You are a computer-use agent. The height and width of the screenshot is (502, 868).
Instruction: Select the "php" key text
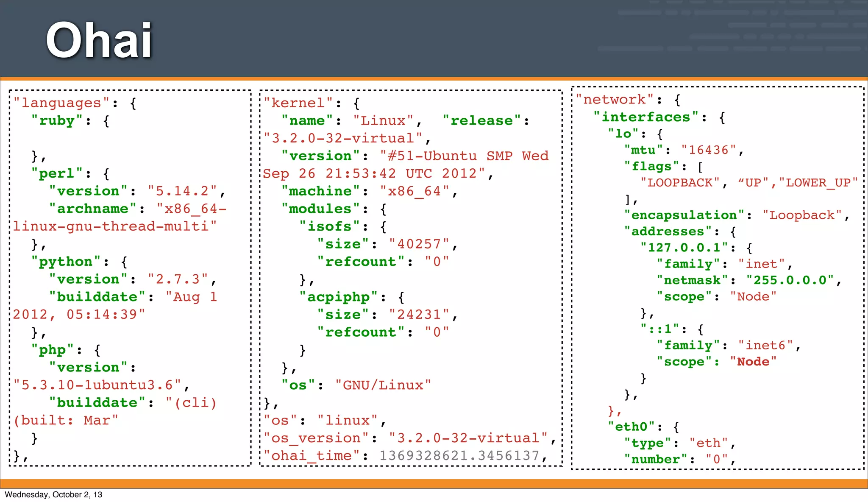click(53, 350)
